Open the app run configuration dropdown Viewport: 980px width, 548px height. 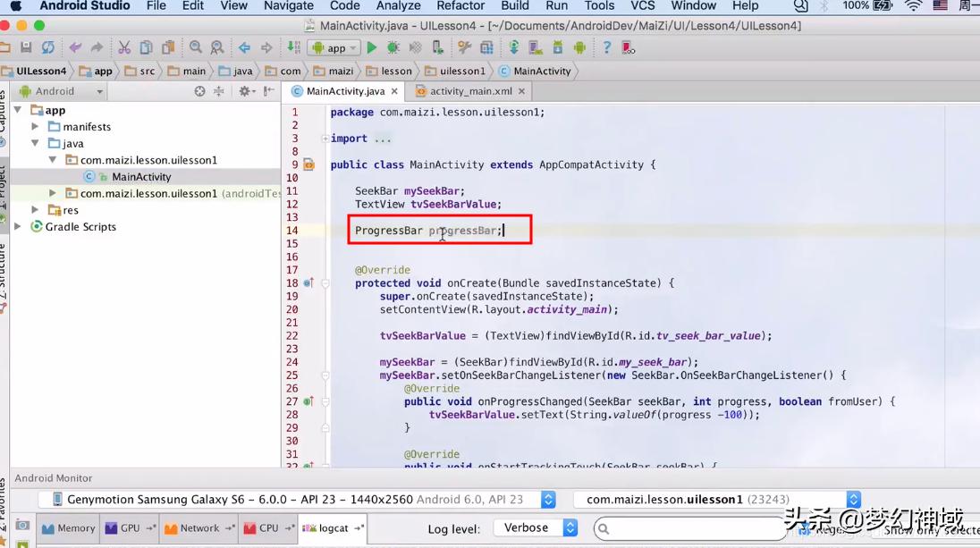click(334, 48)
